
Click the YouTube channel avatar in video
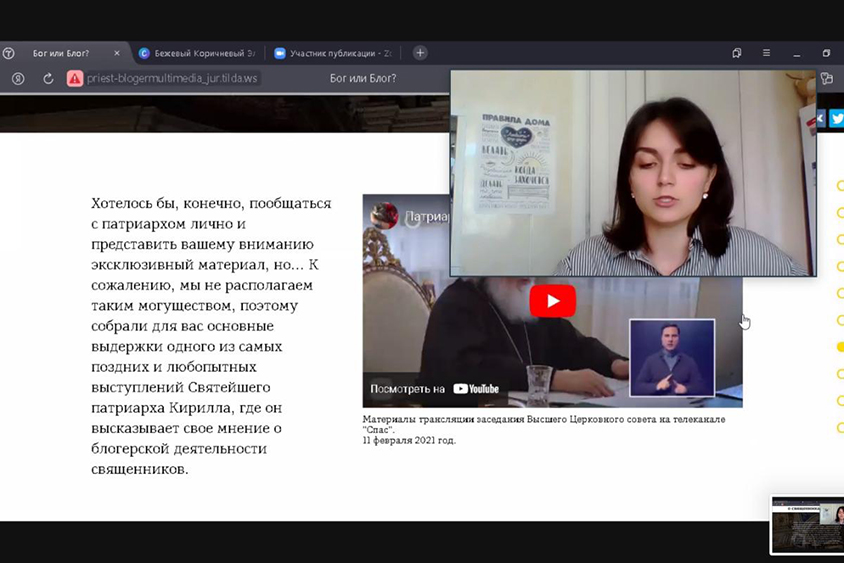click(x=384, y=216)
